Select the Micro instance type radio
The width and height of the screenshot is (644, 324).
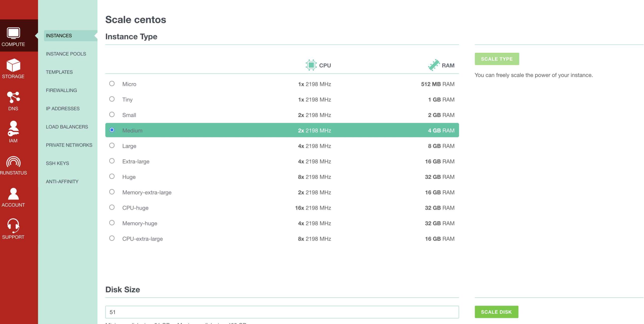coord(112,84)
